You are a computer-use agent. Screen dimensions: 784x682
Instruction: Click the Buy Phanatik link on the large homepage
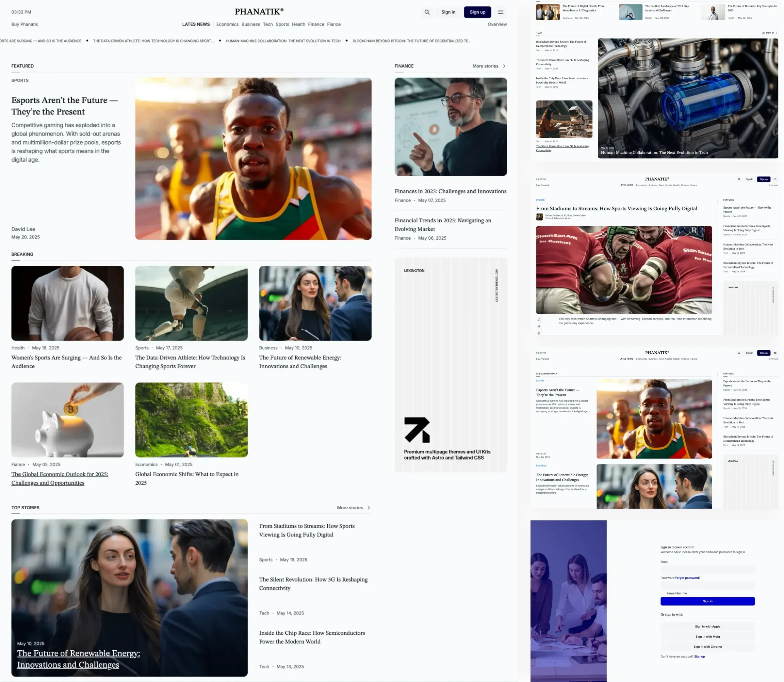25,24
